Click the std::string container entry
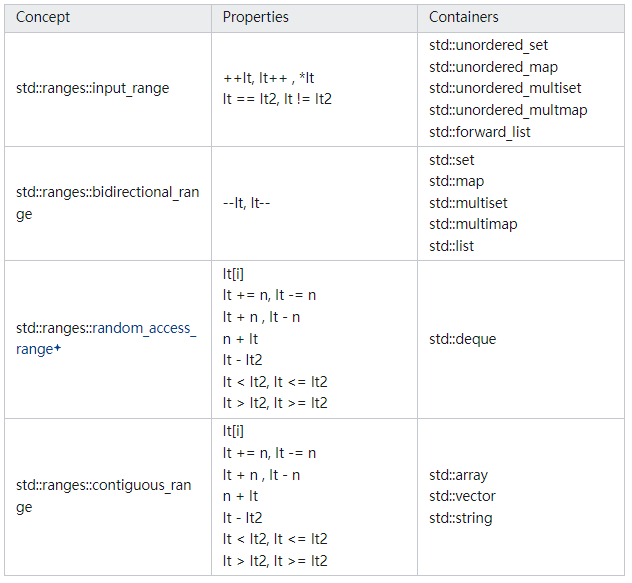This screenshot has width=632, height=583. (x=461, y=518)
